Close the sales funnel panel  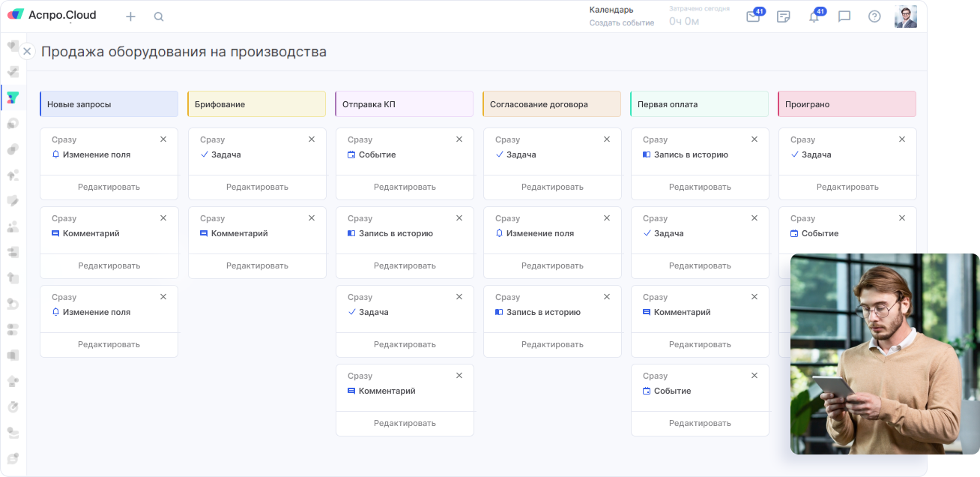(27, 51)
